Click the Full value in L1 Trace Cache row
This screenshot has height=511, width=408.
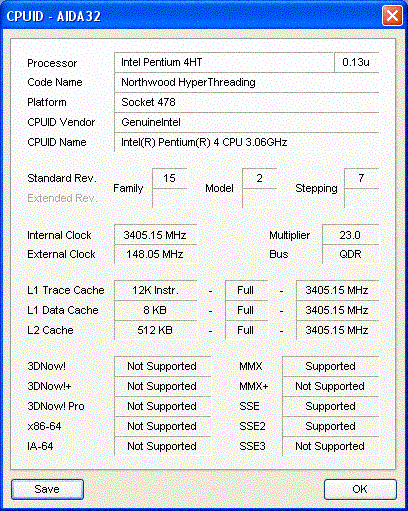click(x=246, y=290)
